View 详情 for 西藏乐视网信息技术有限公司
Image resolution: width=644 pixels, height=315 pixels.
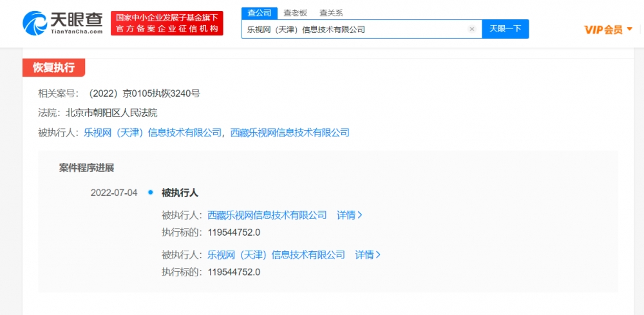point(350,215)
